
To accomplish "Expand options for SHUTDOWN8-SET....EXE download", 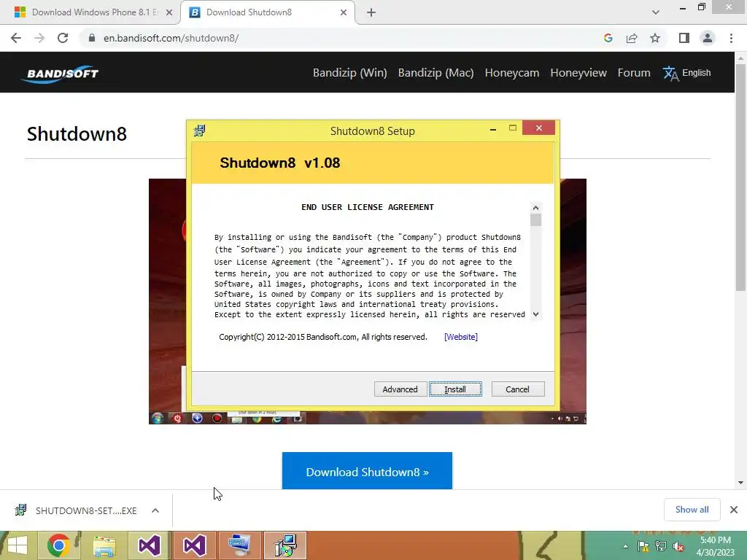I will tap(155, 510).
